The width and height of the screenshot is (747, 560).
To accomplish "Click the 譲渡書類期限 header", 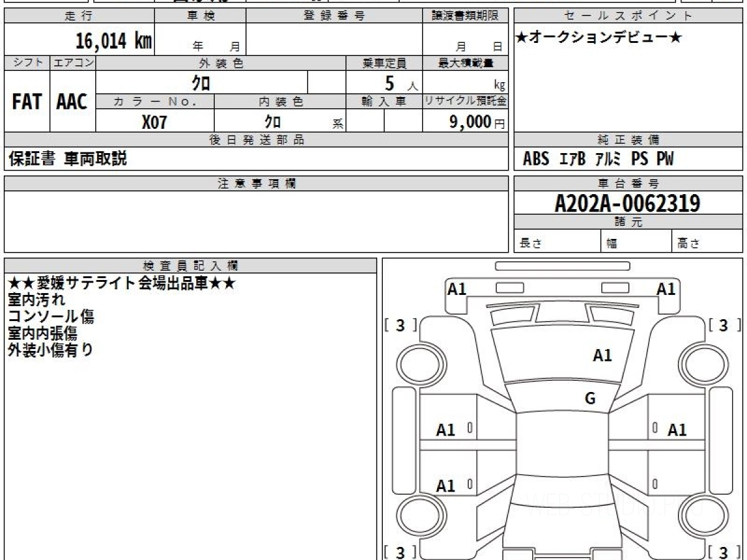I will click(x=466, y=16).
